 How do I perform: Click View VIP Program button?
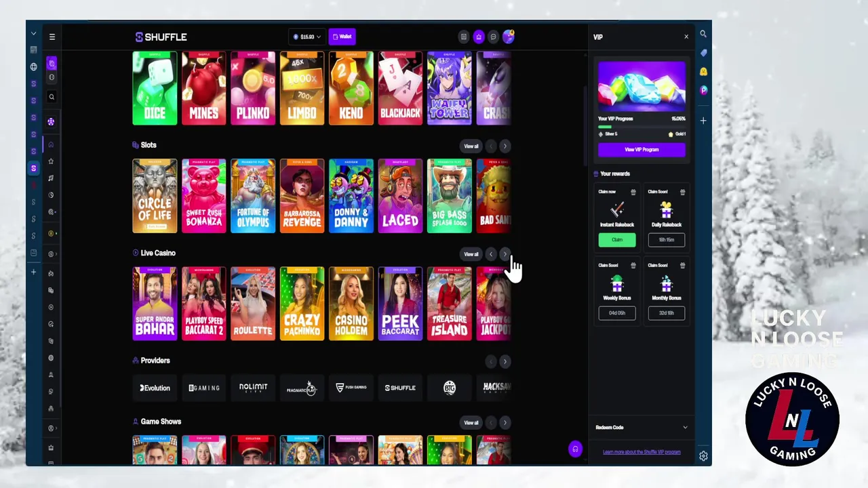point(642,149)
